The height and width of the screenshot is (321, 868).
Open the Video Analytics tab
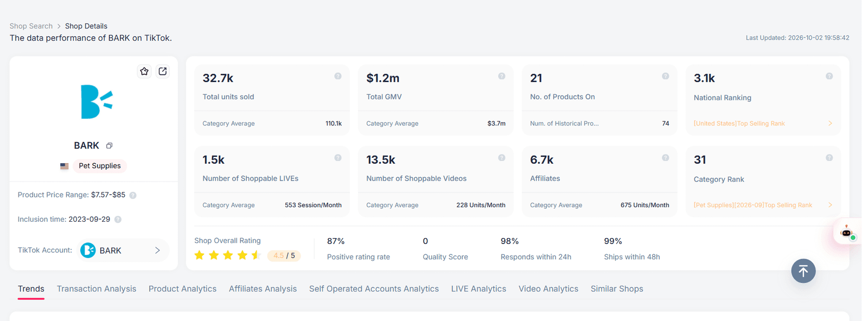548,289
